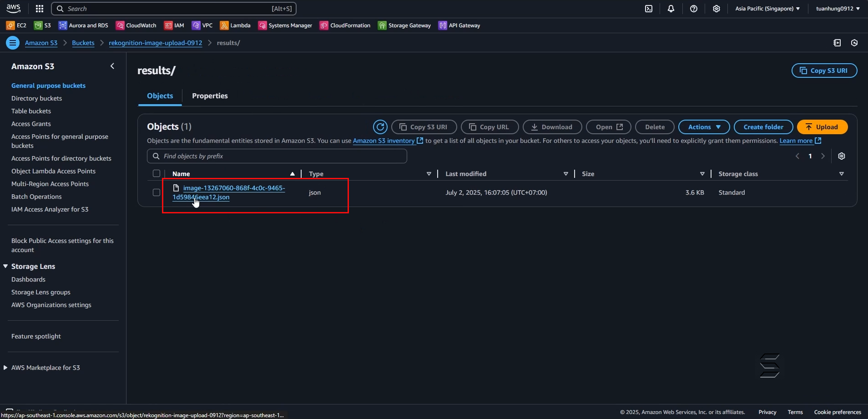Click the hexagon icon at breadcrumb far right
The width and height of the screenshot is (868, 419).
pos(854,43)
